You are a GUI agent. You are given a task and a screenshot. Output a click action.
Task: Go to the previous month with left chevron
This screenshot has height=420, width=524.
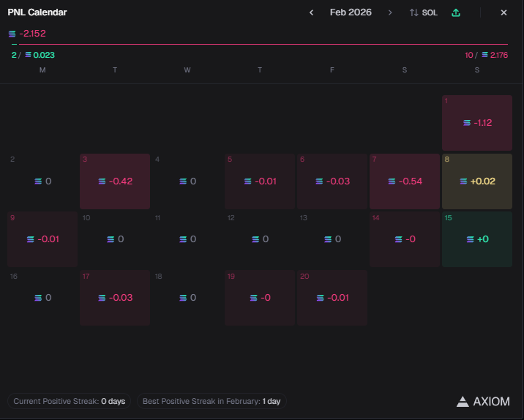(312, 12)
